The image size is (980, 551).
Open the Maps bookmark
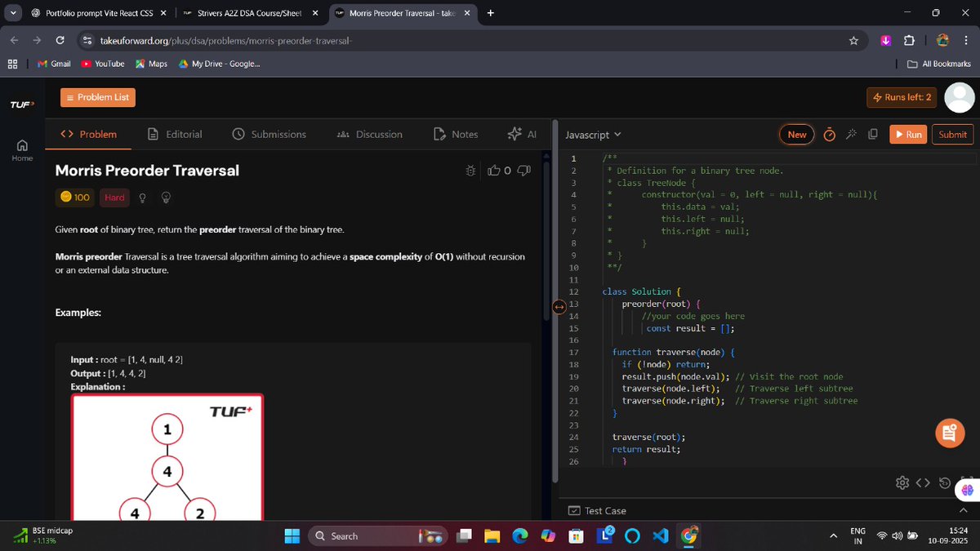point(151,64)
